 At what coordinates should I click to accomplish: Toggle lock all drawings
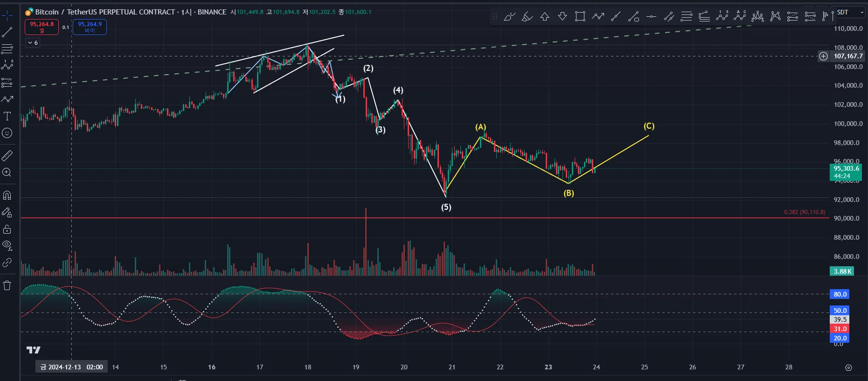pos(7,229)
